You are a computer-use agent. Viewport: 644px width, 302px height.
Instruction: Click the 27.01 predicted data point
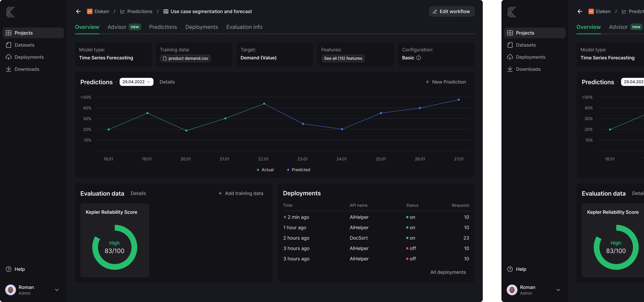[458, 100]
